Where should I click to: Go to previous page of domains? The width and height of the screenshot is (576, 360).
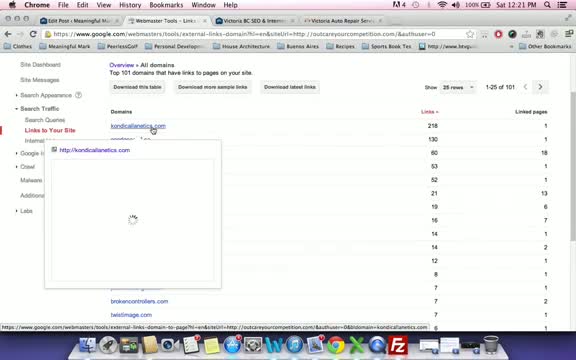pos(525,87)
